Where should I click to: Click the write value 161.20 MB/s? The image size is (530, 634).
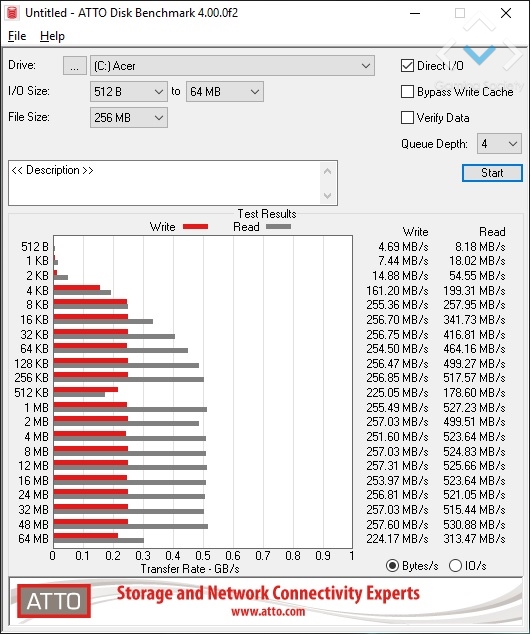pos(397,290)
